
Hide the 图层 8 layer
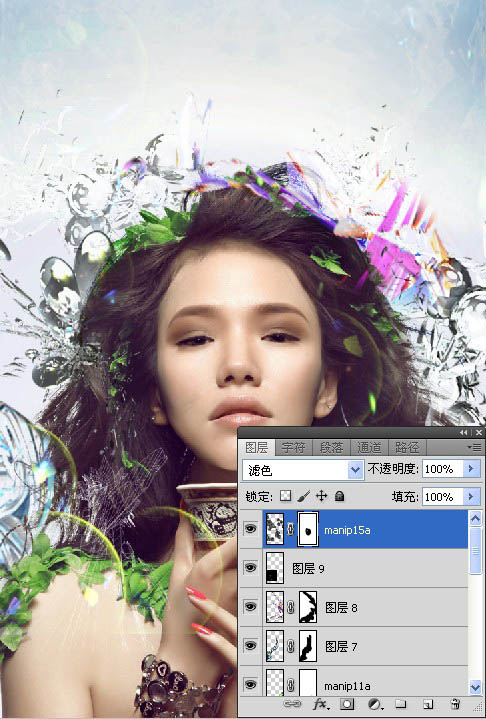(250, 607)
